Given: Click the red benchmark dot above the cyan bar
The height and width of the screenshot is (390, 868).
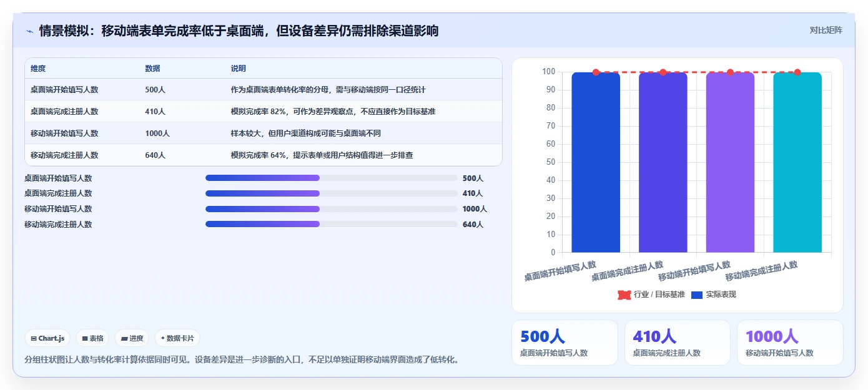Looking at the screenshot, I should pyautogui.click(x=797, y=72).
